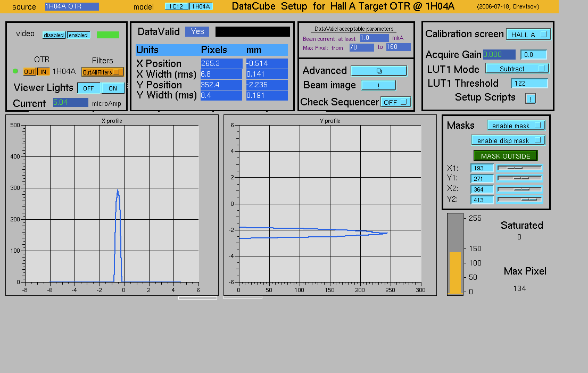Edit the X2 mask value 364
The width and height of the screenshot is (588, 373).
pos(482,189)
